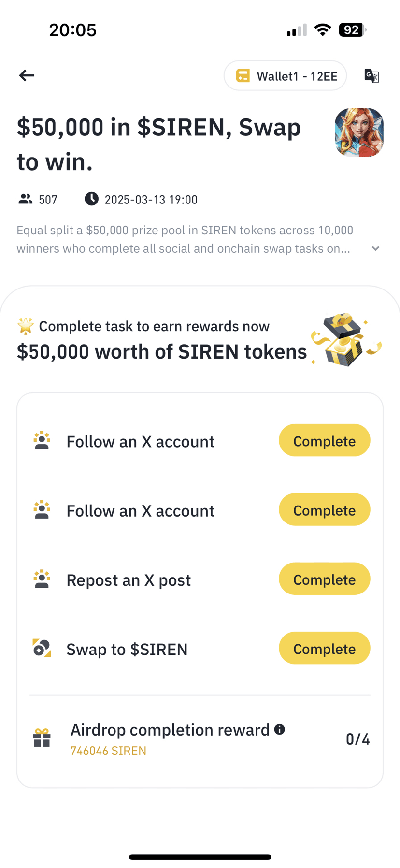The height and width of the screenshot is (868, 400).
Task: Tap the golden gift box illustration
Action: point(346,339)
